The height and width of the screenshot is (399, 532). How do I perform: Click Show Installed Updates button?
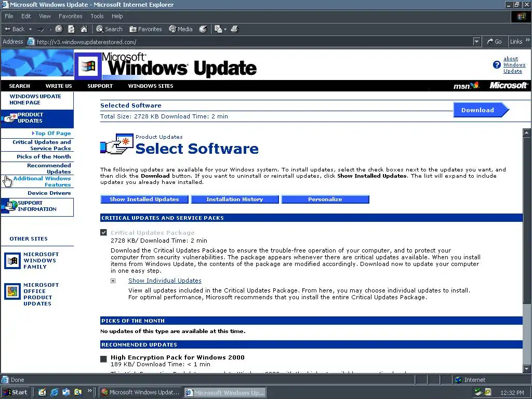tap(144, 199)
